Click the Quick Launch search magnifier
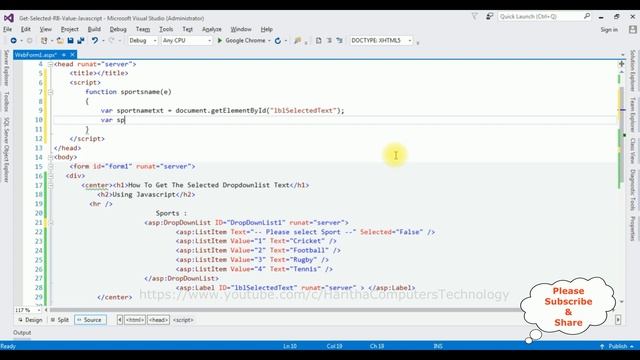 click(x=587, y=16)
